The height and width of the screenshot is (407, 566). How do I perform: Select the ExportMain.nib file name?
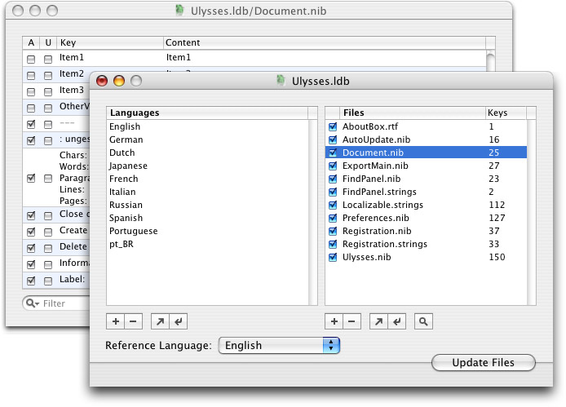(375, 166)
